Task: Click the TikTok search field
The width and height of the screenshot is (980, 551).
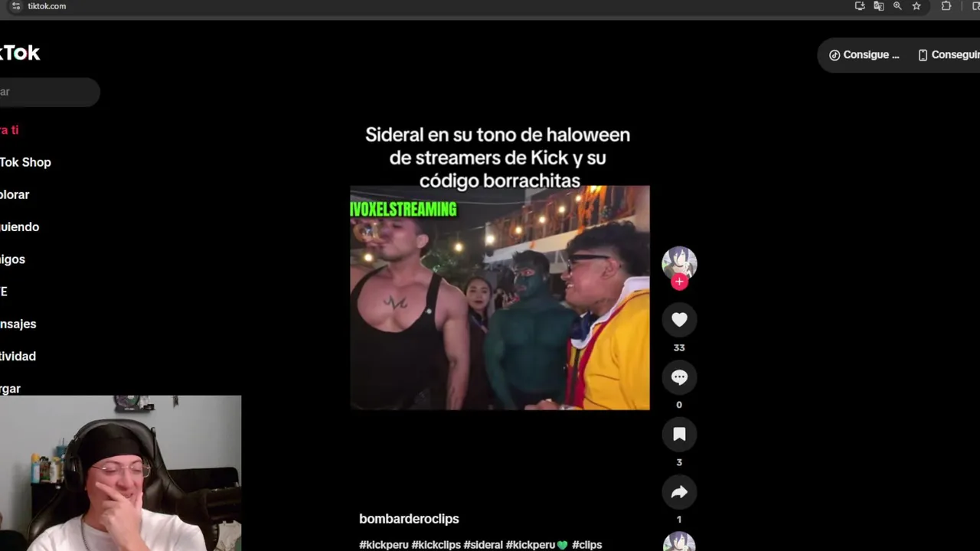Action: click(x=50, y=92)
